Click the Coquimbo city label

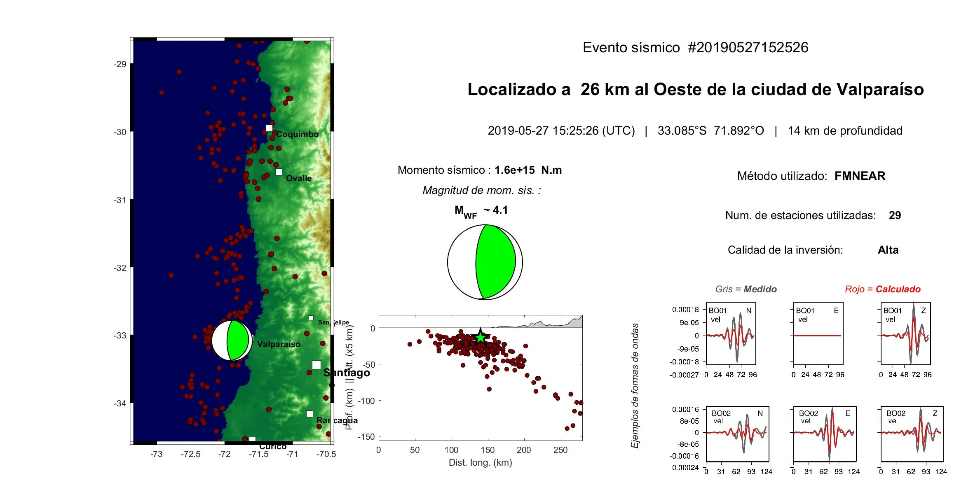tap(298, 134)
